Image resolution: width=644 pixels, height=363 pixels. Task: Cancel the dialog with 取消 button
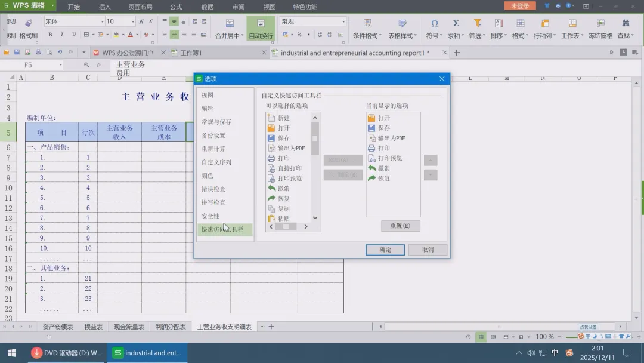point(428,250)
